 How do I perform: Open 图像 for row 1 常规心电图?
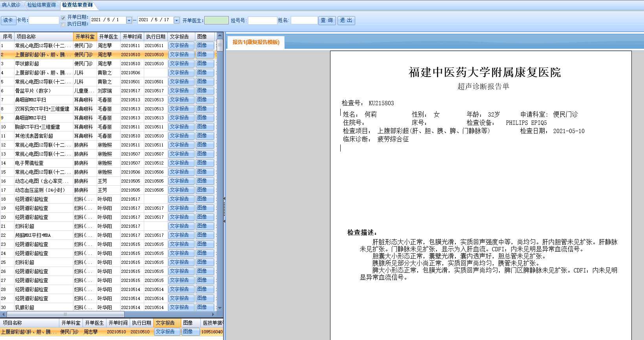click(205, 46)
